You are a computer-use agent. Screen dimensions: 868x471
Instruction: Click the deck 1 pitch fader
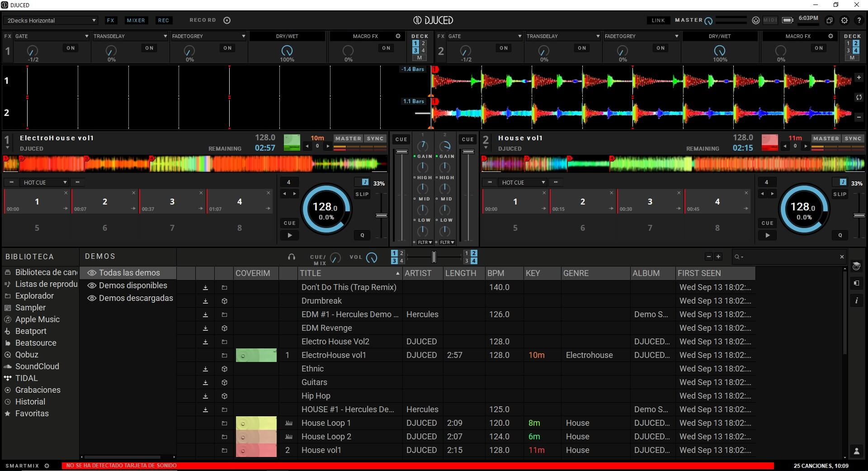(x=382, y=215)
